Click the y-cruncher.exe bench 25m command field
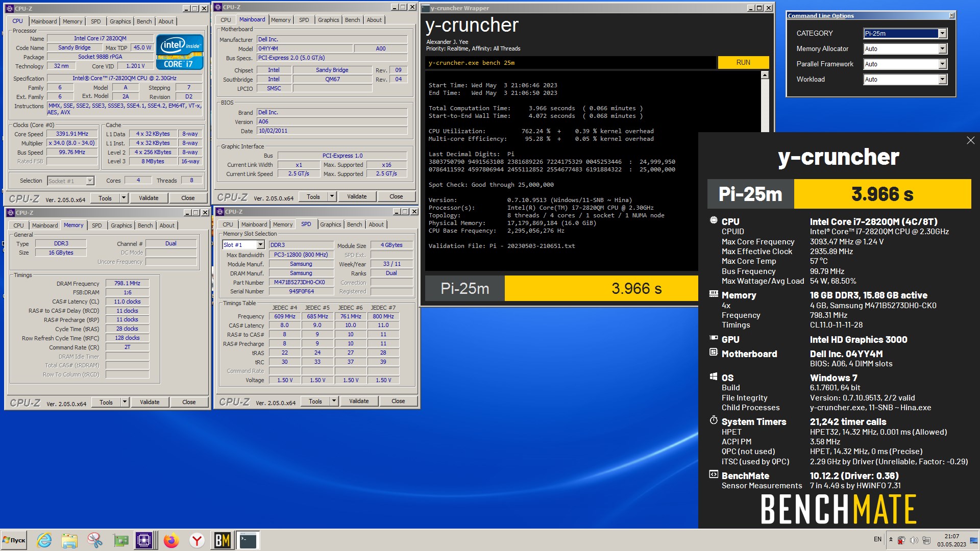Viewport: 980px width, 551px height. click(570, 63)
